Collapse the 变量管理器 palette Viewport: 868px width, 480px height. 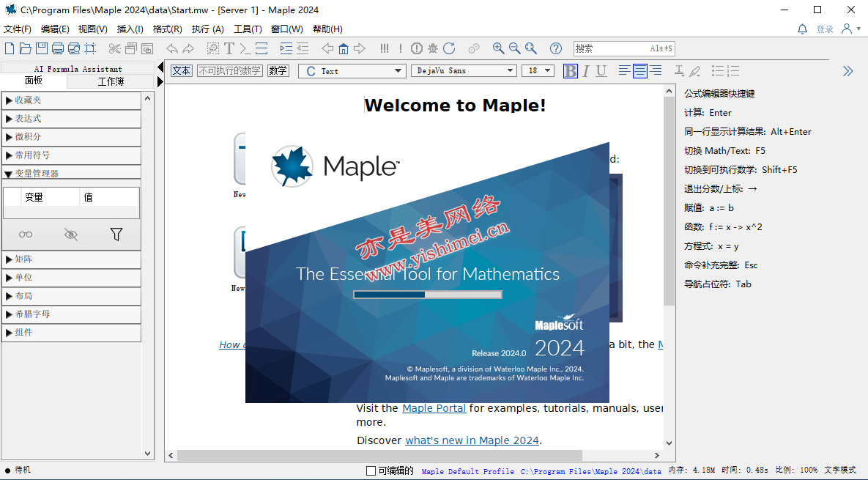click(x=71, y=172)
